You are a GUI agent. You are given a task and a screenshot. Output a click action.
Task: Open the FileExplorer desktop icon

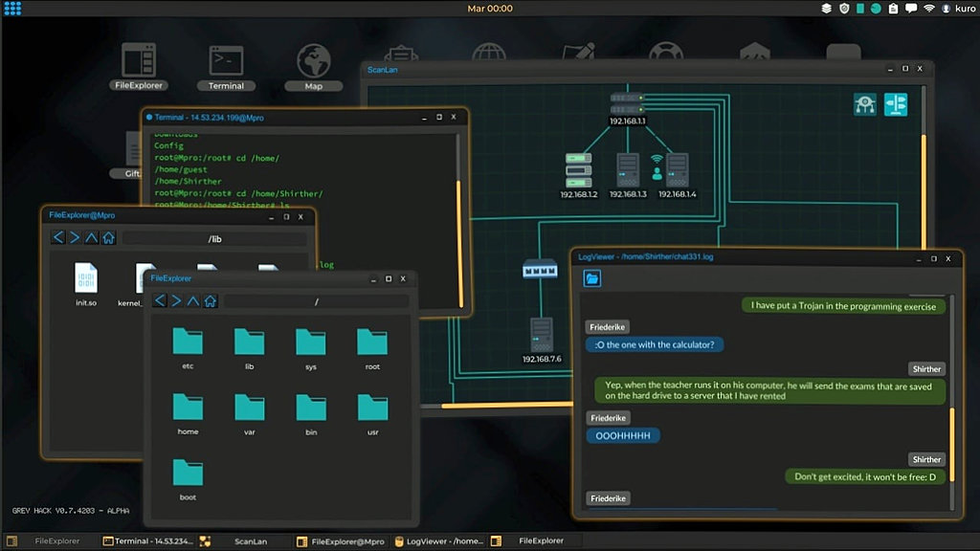click(139, 66)
